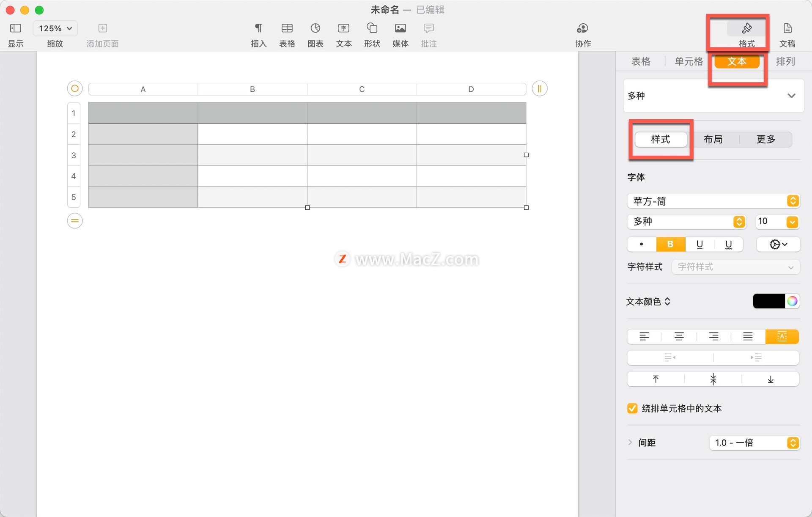Center align text
Image resolution: width=812 pixels, height=517 pixels.
coord(679,336)
